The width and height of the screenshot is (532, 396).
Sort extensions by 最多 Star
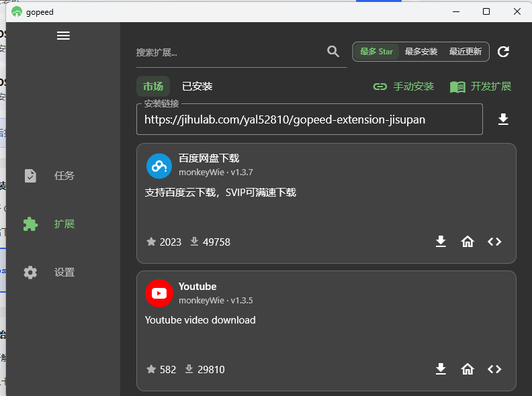click(x=376, y=52)
